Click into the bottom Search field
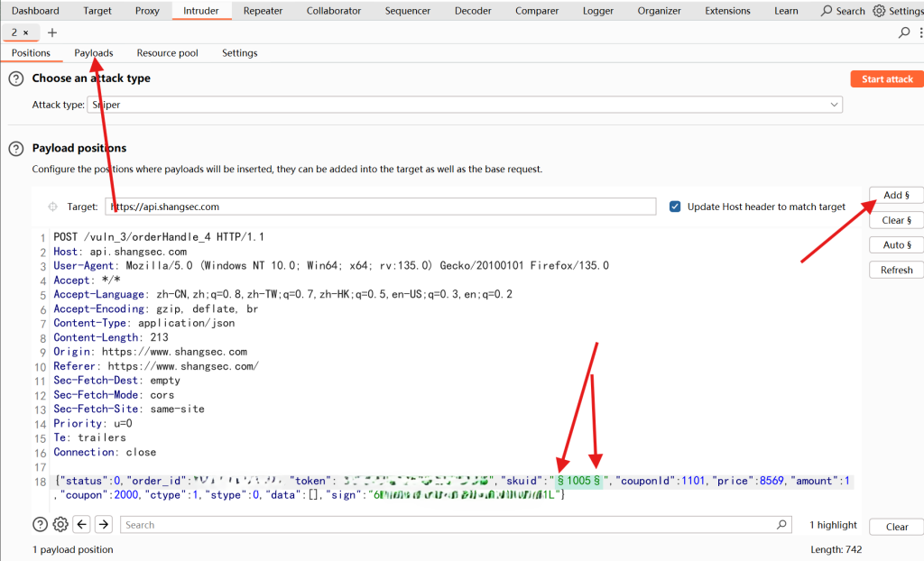Screen dimensions: 924x561 tap(451, 524)
